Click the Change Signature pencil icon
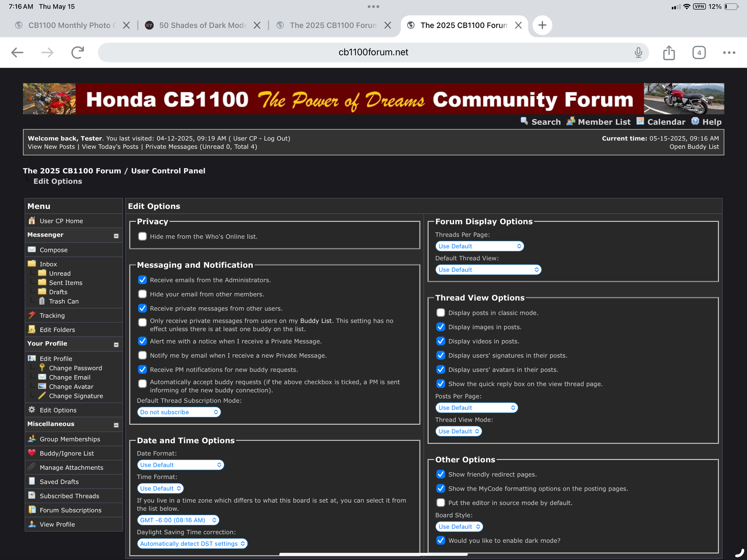Screen dimensions: 747x560 (42, 395)
